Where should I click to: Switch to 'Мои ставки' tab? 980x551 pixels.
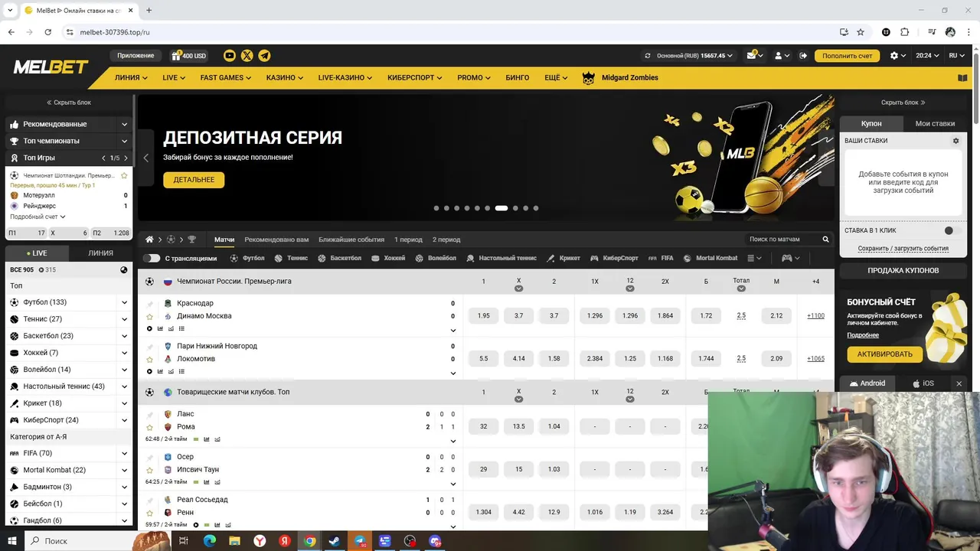[935, 123]
